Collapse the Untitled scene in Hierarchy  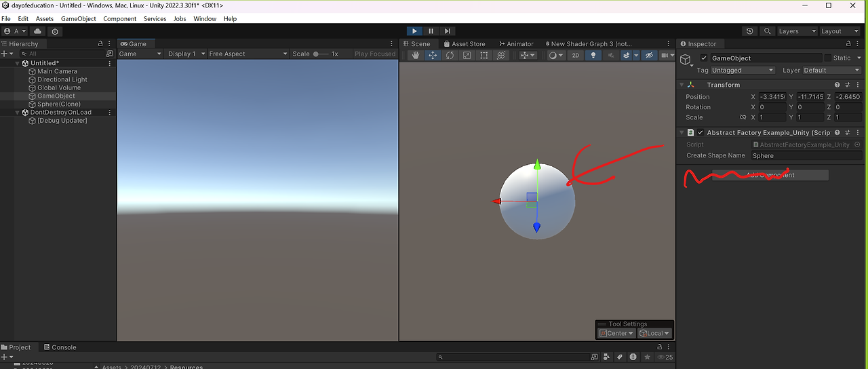(18, 63)
